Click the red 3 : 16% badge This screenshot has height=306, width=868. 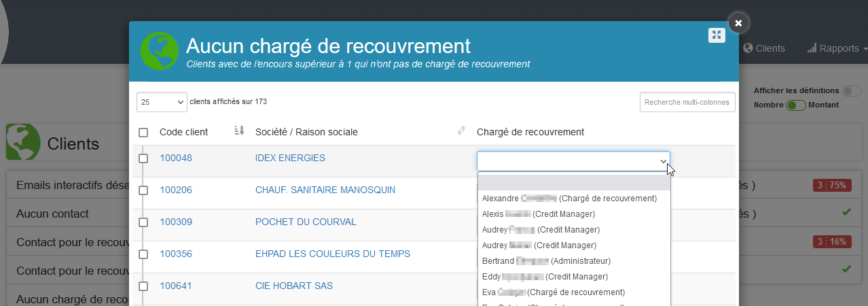[832, 242]
